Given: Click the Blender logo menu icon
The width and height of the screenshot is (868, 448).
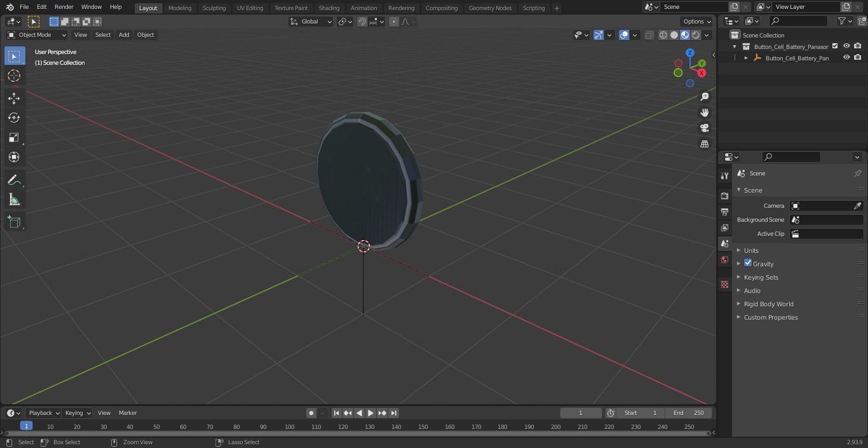Looking at the screenshot, I should pos(10,7).
